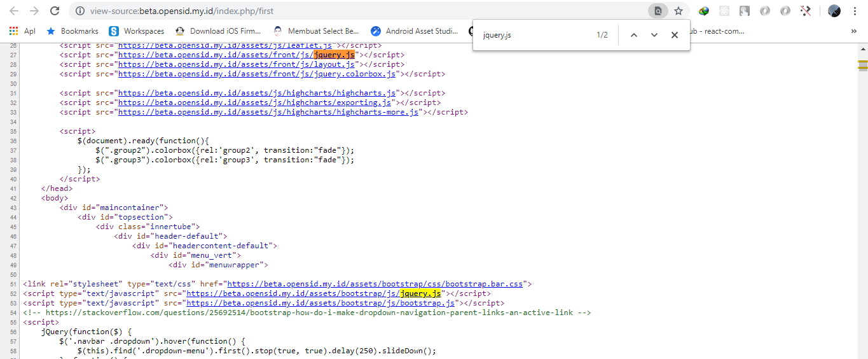Click the address bar URL

point(182,11)
